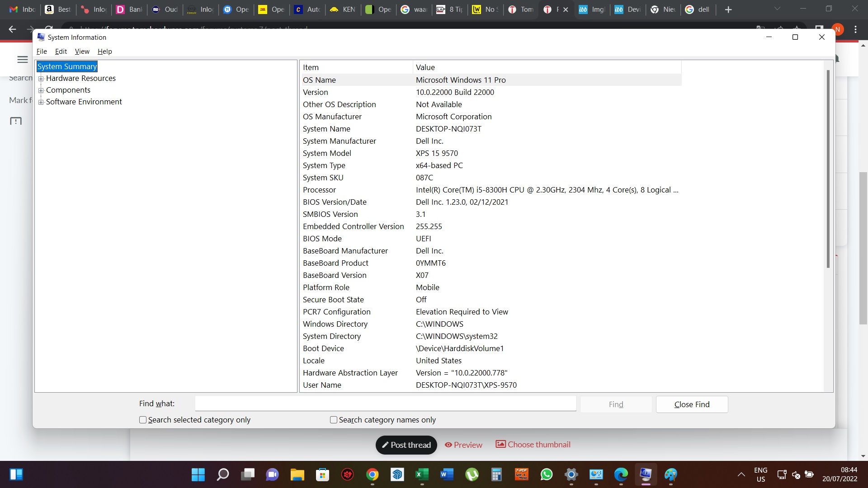Click the System Information title bar icon
Viewport: 868px width, 488px height.
click(41, 37)
